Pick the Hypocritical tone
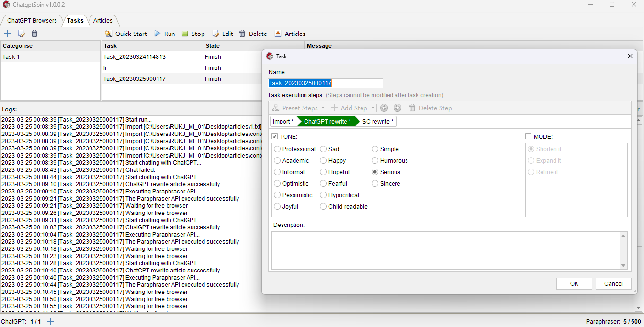This screenshot has height=327, width=644. pos(339,195)
